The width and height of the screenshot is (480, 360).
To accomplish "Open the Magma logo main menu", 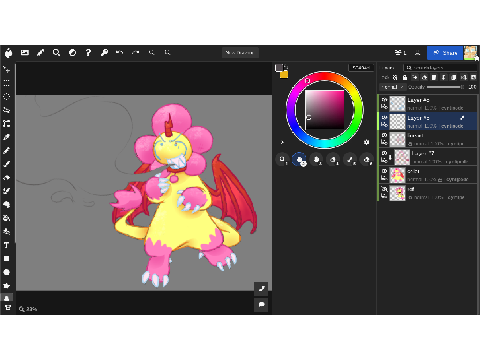I will [x=8, y=53].
